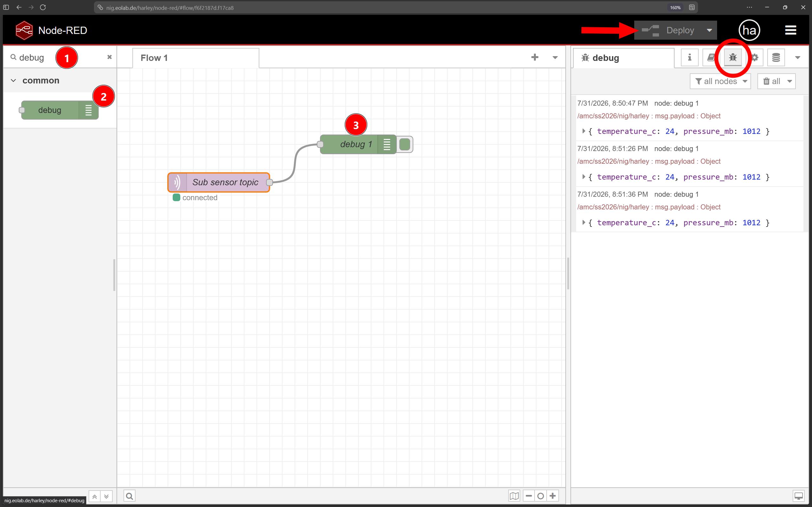Select the debug node in the palette
The image size is (812, 507).
(x=60, y=110)
